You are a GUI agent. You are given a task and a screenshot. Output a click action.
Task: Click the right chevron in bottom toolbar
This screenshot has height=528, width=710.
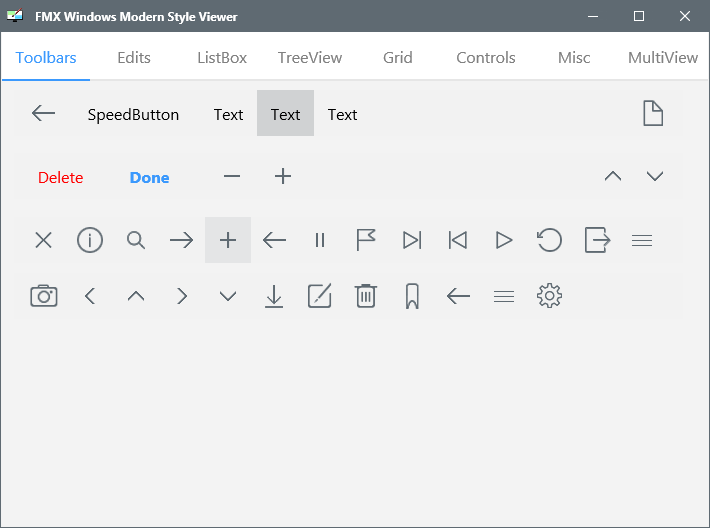[182, 297]
